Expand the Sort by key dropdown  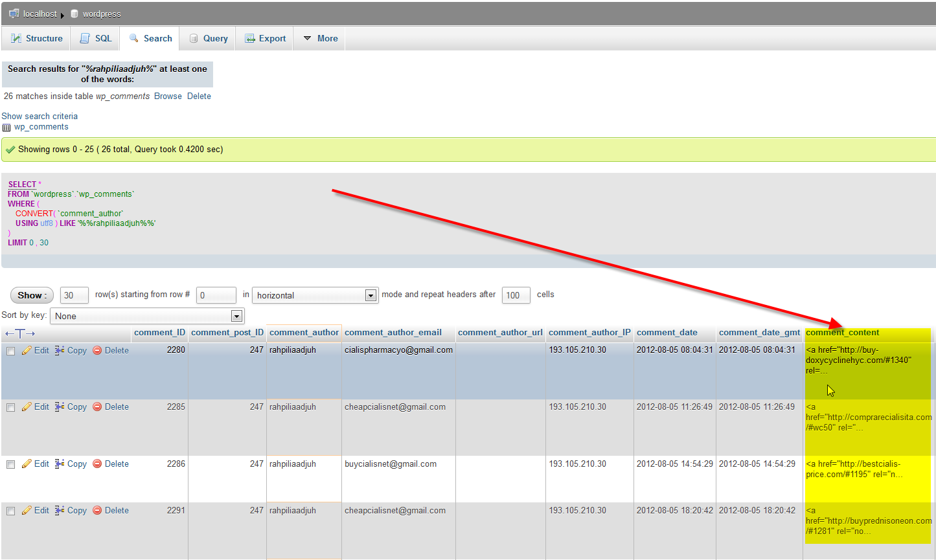click(x=148, y=316)
